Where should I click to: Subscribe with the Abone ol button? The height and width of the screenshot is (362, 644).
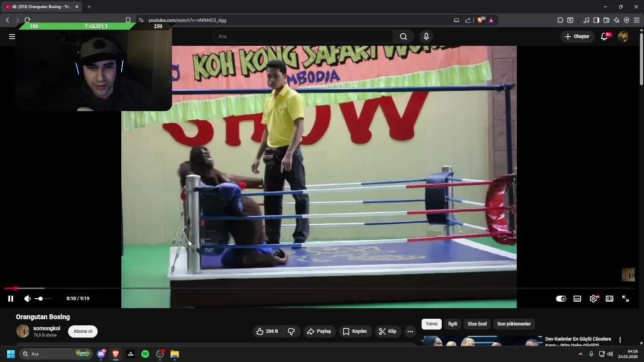click(83, 331)
